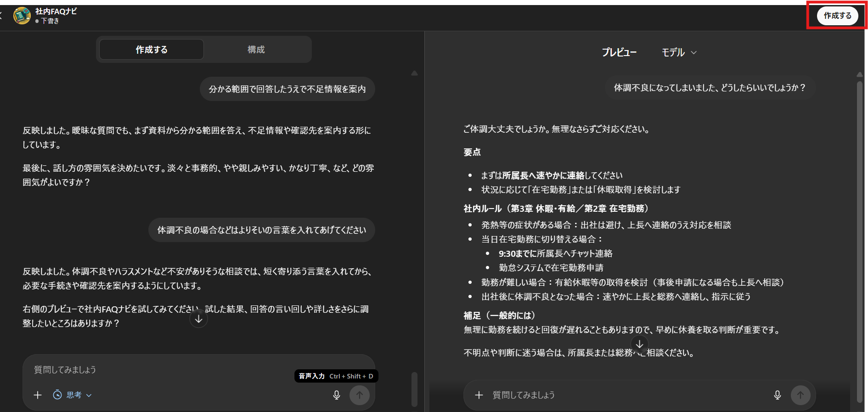Click scroll-to-bottom arrow in builder chat

coord(198,319)
